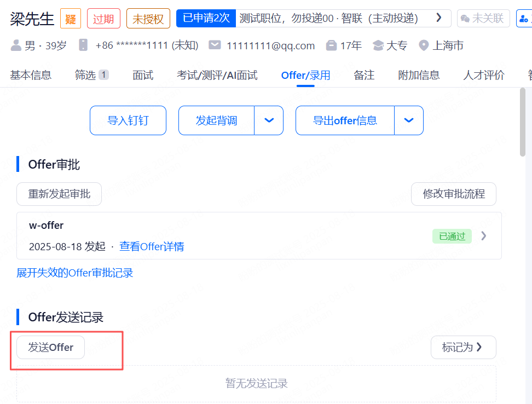The height and width of the screenshot is (404, 532).
Task: Click the briefcase work experience icon
Action: 331,45
